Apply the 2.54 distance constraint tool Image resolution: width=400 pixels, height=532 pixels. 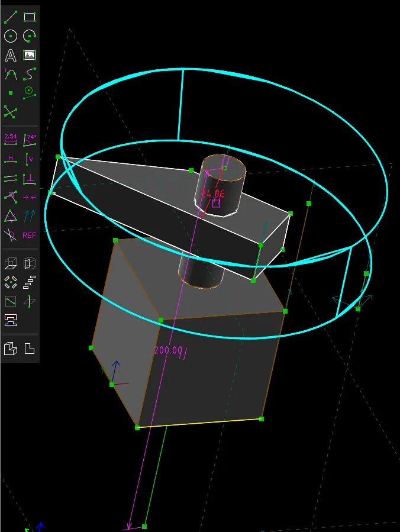[11, 140]
